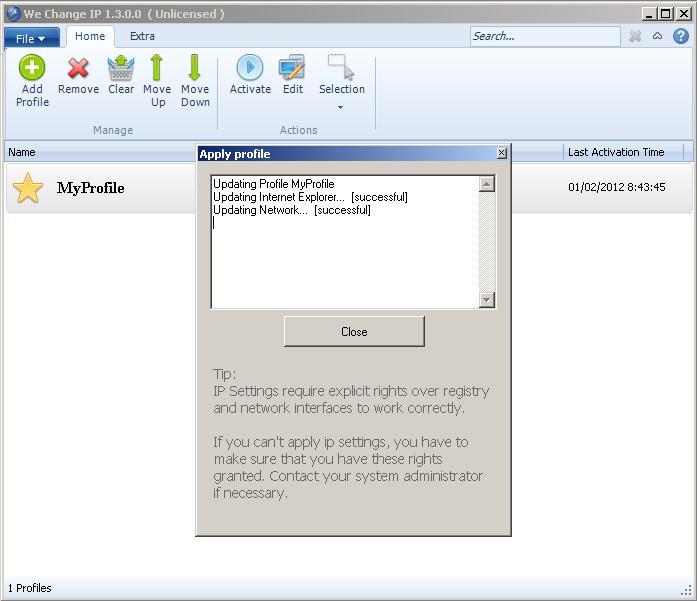This screenshot has width=697, height=601.
Task: Close the Apply profile dialog via X
Action: click(x=501, y=153)
